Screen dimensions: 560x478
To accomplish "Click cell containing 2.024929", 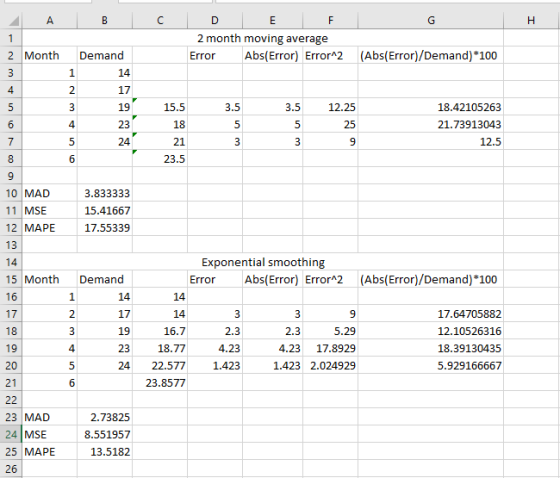I will click(x=330, y=366).
